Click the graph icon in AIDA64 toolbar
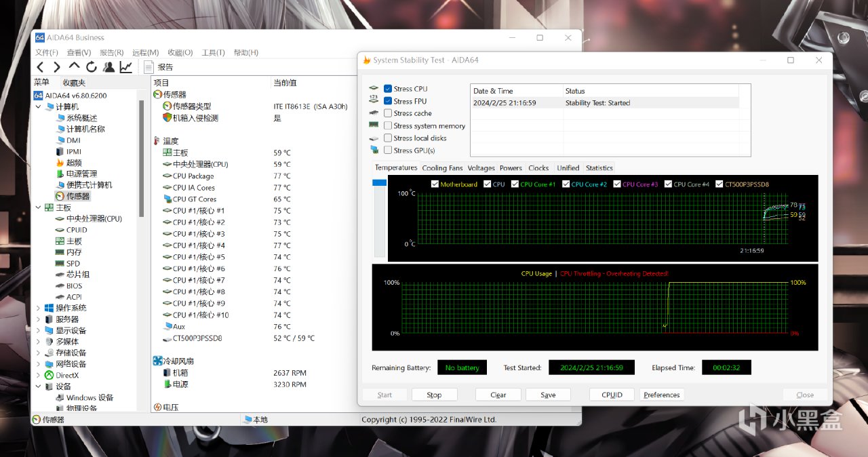This screenshot has height=457, width=868. pos(126,66)
